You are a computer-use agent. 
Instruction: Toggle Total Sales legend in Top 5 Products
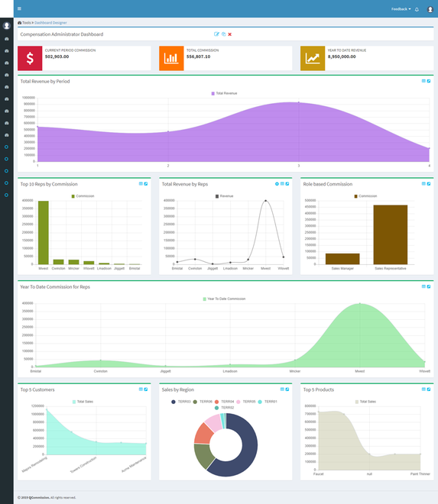(365, 402)
